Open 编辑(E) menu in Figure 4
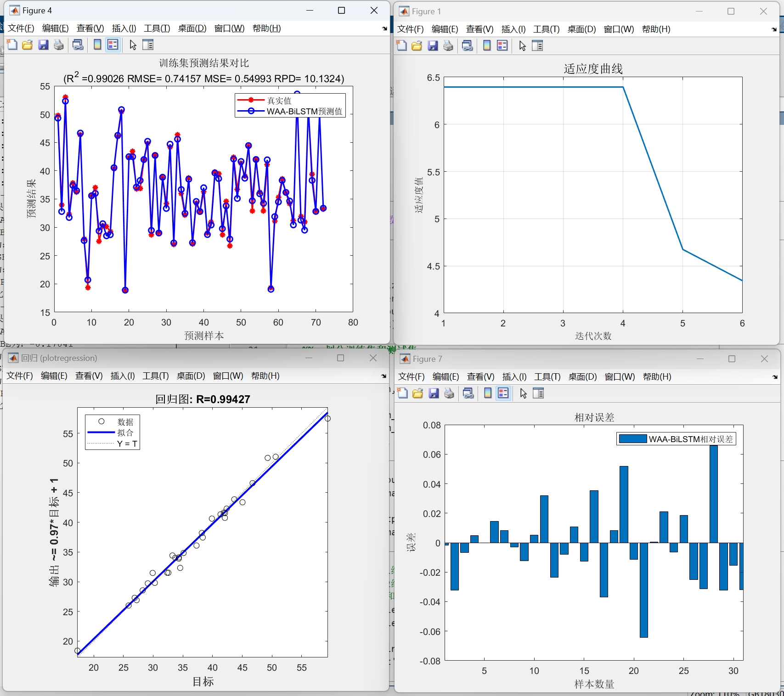Image resolution: width=784 pixels, height=696 pixels. [56, 28]
